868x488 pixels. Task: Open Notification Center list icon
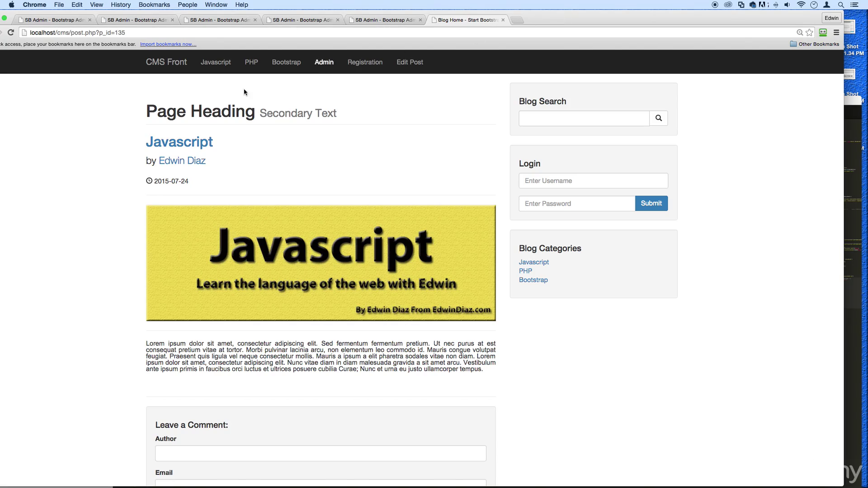click(x=854, y=5)
